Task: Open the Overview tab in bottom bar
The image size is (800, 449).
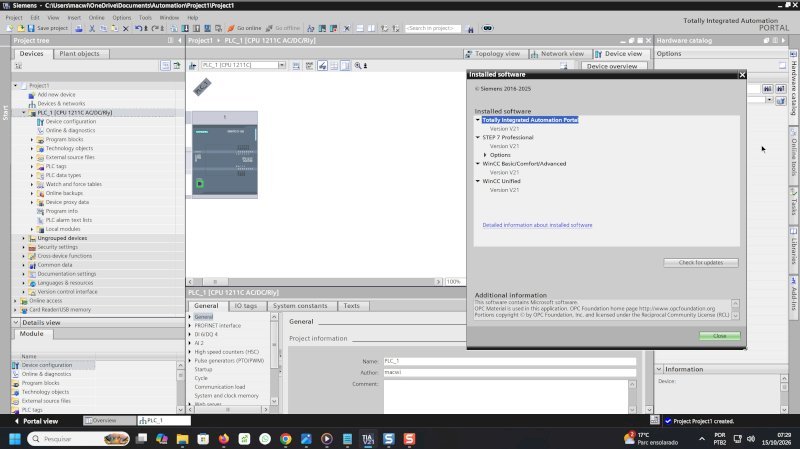Action: coord(109,421)
